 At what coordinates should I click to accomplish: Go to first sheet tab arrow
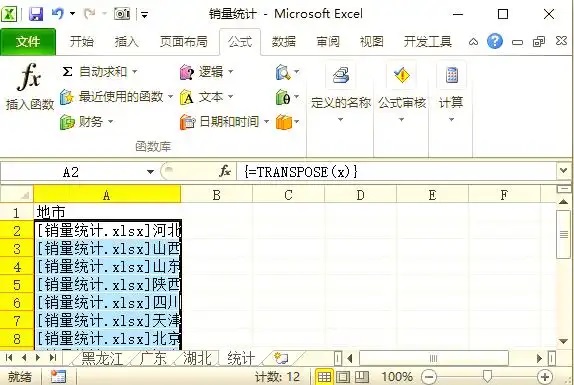pos(9,358)
